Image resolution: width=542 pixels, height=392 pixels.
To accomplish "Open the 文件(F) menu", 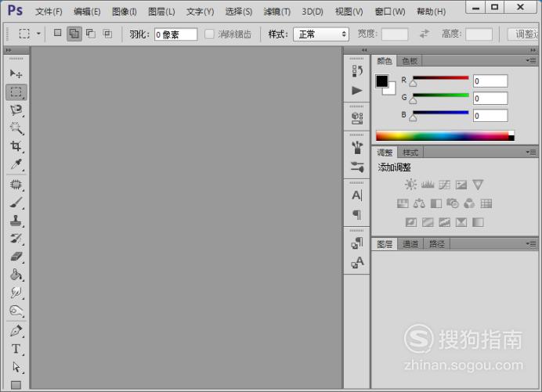I will point(49,12).
